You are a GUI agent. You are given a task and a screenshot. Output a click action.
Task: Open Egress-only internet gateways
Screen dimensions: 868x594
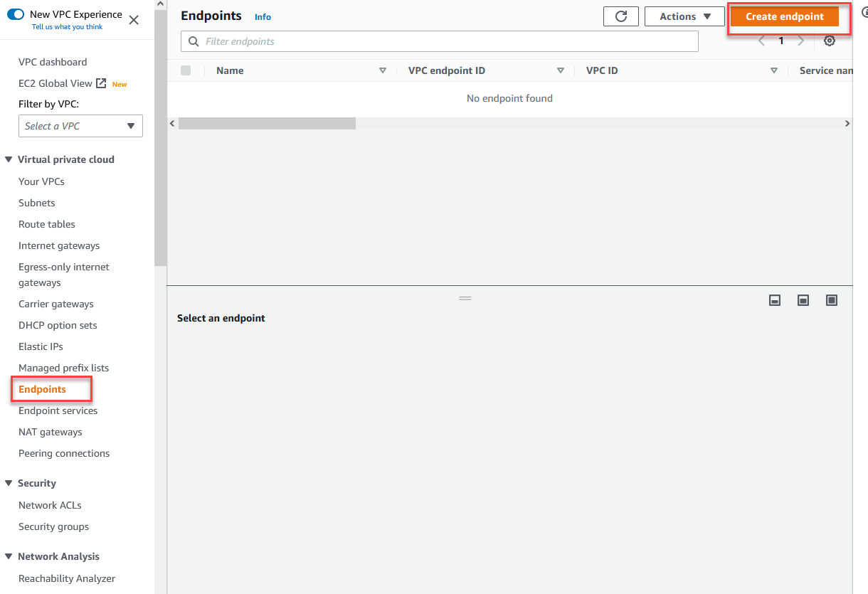click(x=64, y=275)
